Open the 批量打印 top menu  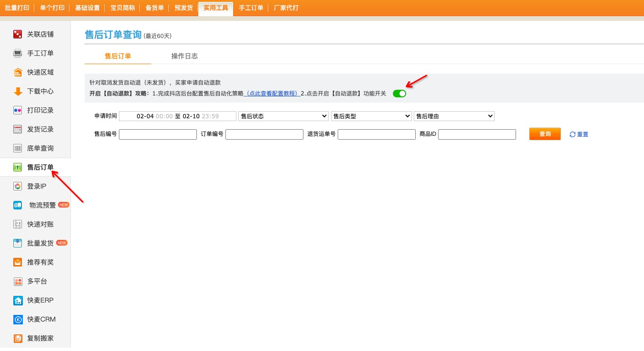click(x=17, y=8)
